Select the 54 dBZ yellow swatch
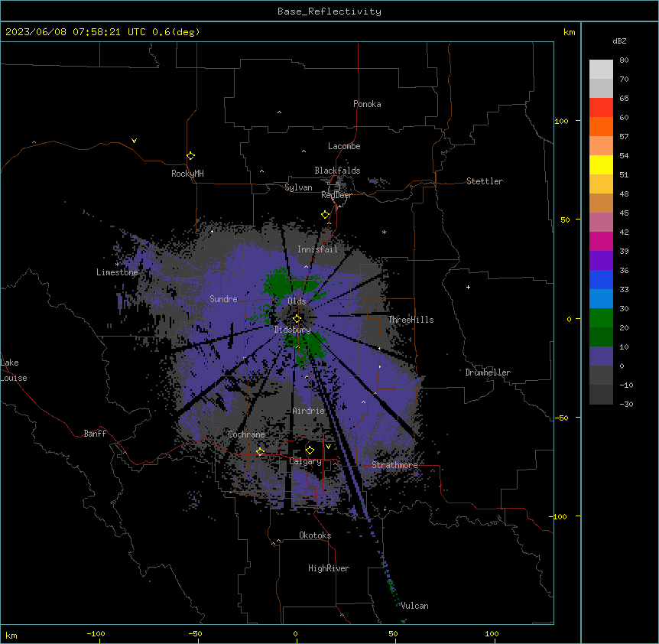 coord(601,164)
